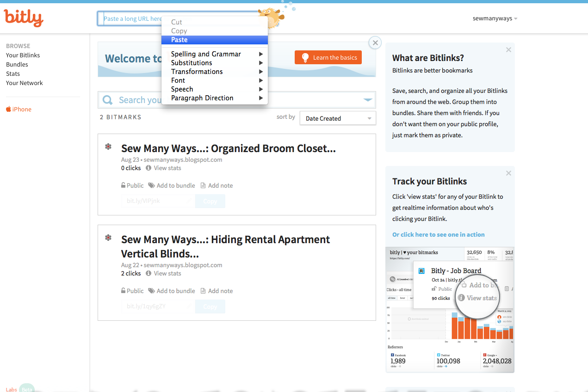This screenshot has width=588, height=392.
Task: Open the Substitutions submenu
Action: (x=215, y=63)
